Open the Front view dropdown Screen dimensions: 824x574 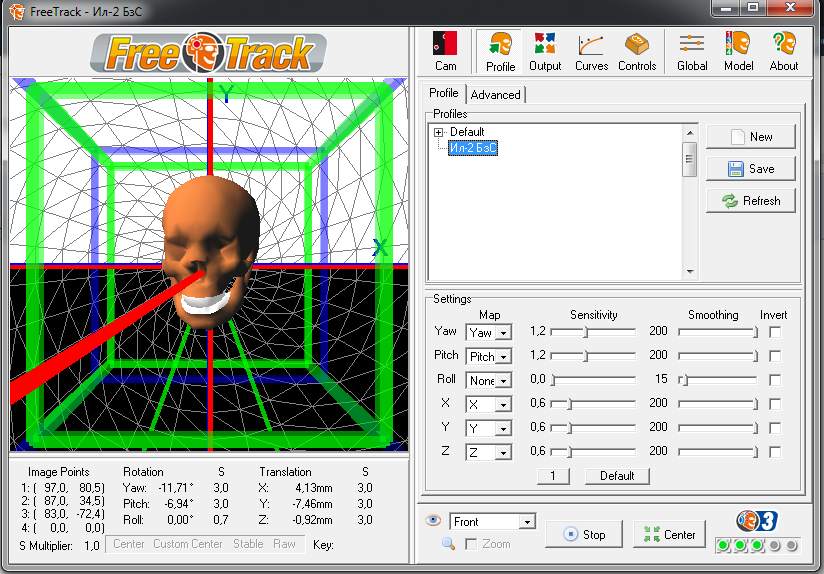point(527,522)
